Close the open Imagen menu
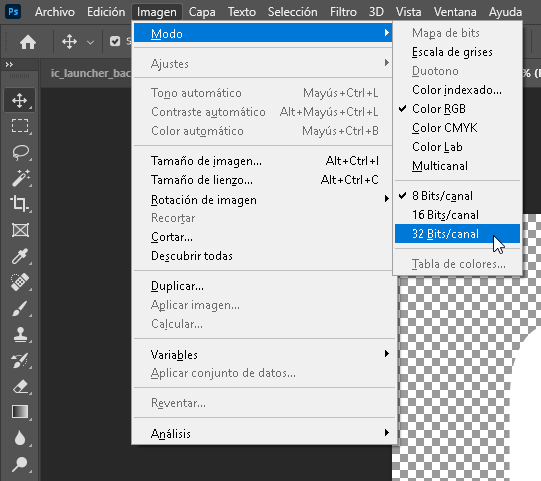 tap(157, 12)
